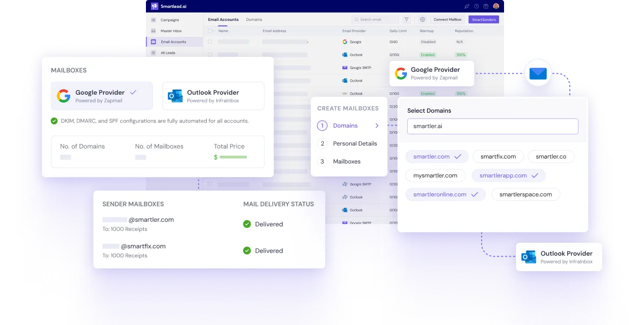644x325 pixels.
Task: Click the floating Outlook Provider InfraInbox card
Action: coord(559,257)
